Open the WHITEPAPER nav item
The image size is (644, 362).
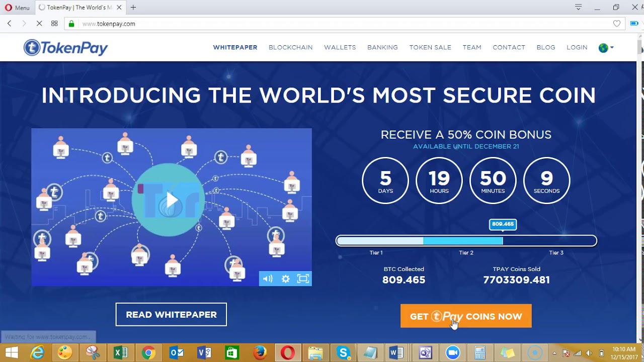tap(235, 47)
